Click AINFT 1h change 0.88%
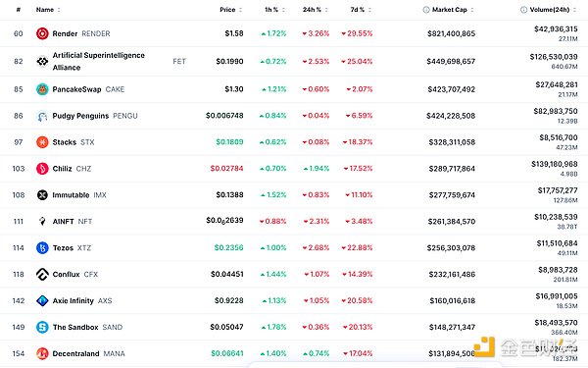Screen dimensions: 588x368 (273, 222)
